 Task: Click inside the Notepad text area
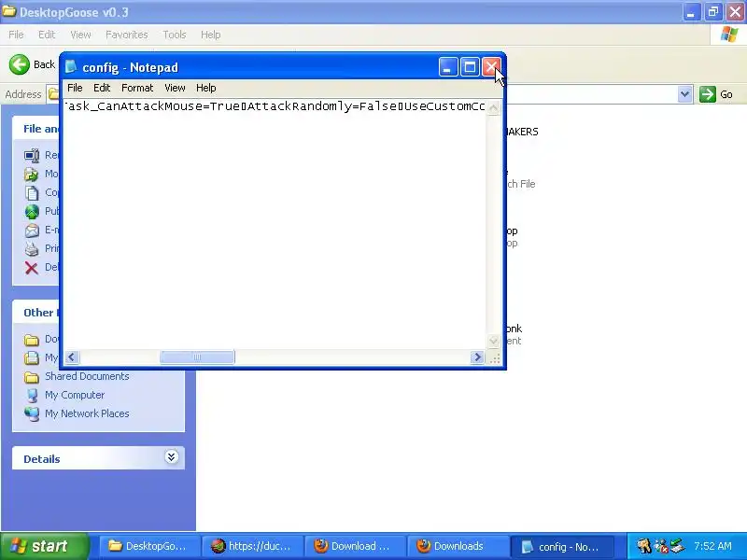[x=275, y=225]
